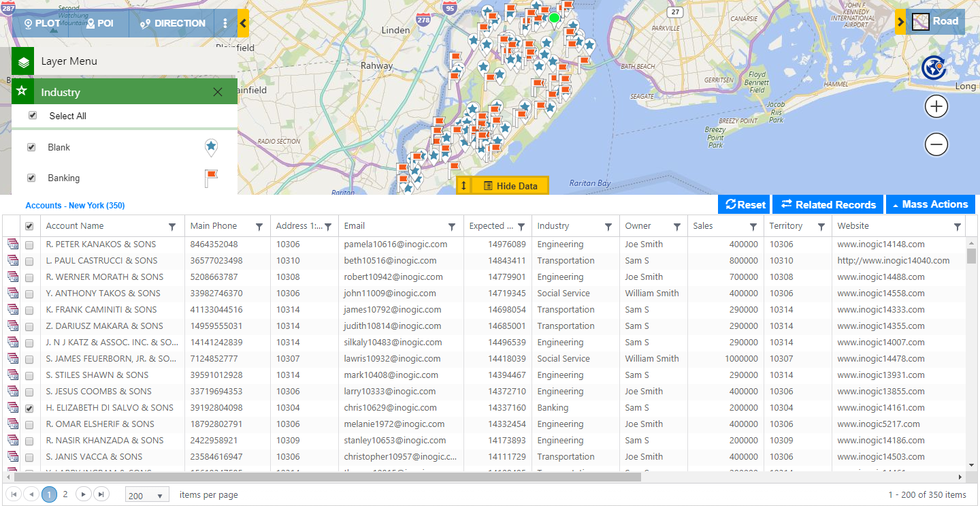Open record icon for S. JANIS VACCA row
This screenshot has height=506, width=980.
(x=13, y=456)
